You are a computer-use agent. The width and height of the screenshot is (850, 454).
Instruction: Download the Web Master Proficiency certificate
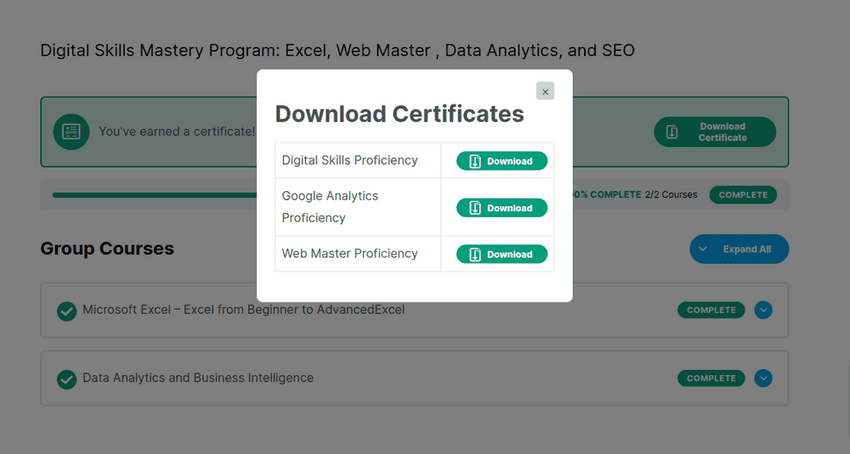502,254
